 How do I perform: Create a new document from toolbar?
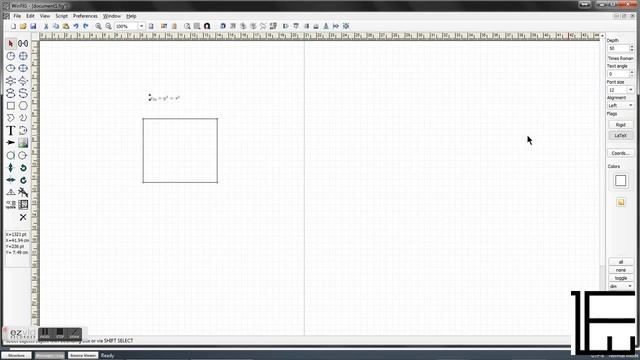13,26
